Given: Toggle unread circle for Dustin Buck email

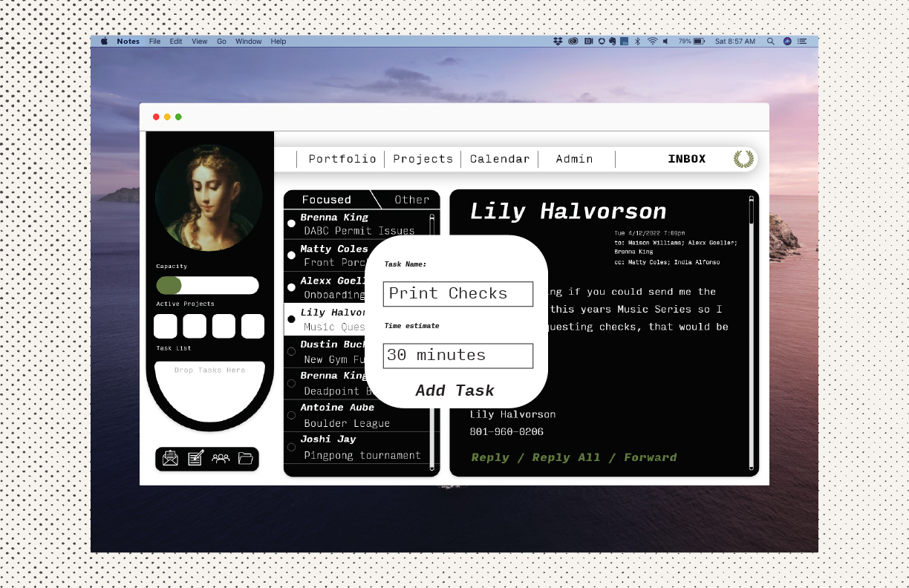Looking at the screenshot, I should [x=291, y=351].
